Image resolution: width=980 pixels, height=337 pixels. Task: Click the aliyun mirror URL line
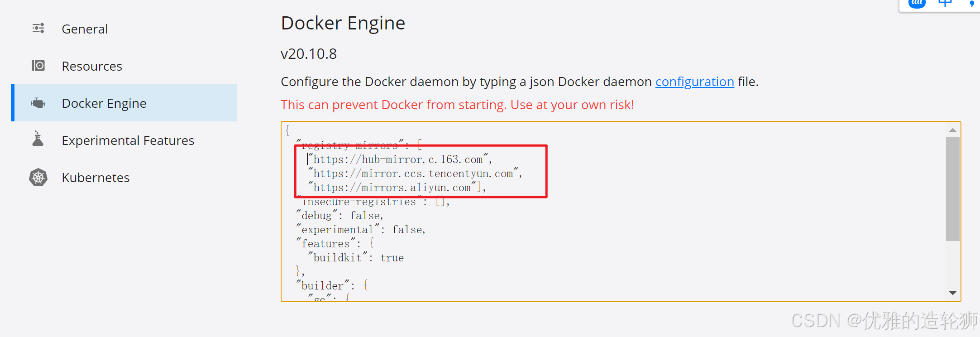coord(397,188)
